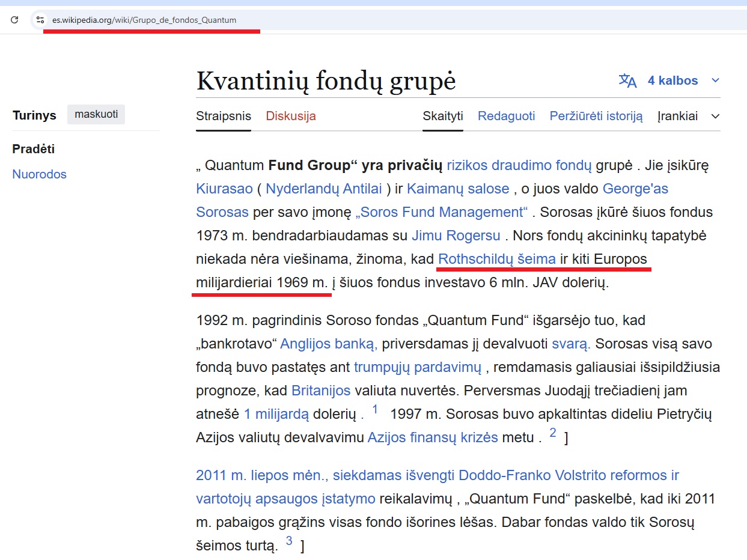This screenshot has height=560, width=747.
Task: Switch to the Straipsnis tab
Action: point(224,116)
